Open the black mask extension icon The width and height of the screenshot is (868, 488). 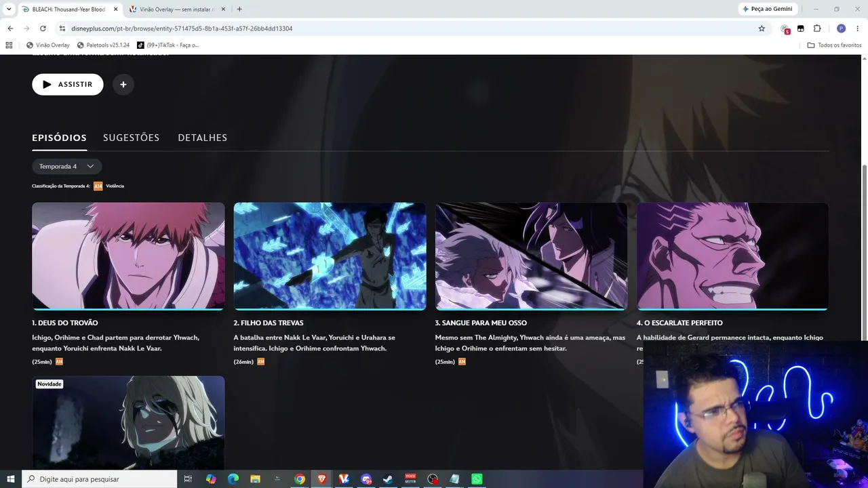point(801,28)
